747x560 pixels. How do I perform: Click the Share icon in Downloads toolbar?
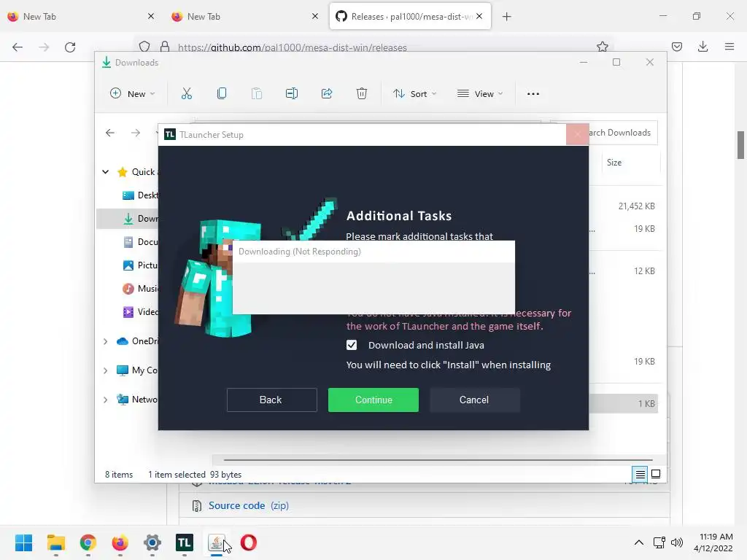(x=327, y=93)
